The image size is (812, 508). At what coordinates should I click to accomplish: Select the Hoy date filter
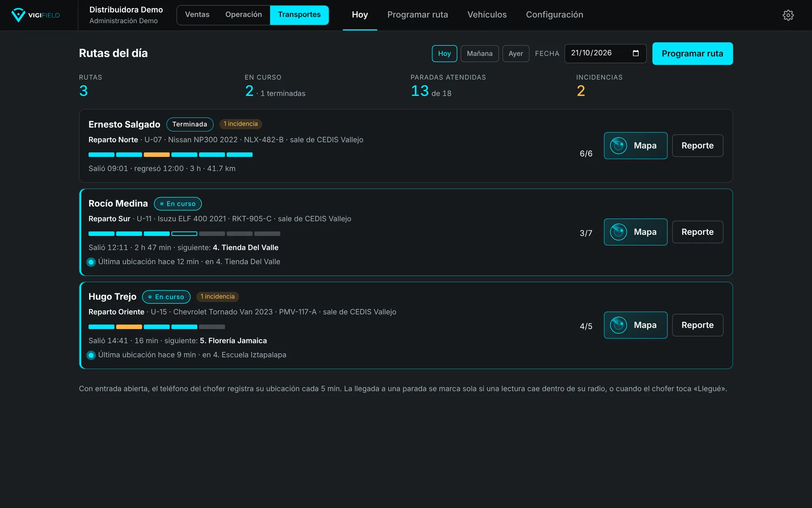pos(444,54)
